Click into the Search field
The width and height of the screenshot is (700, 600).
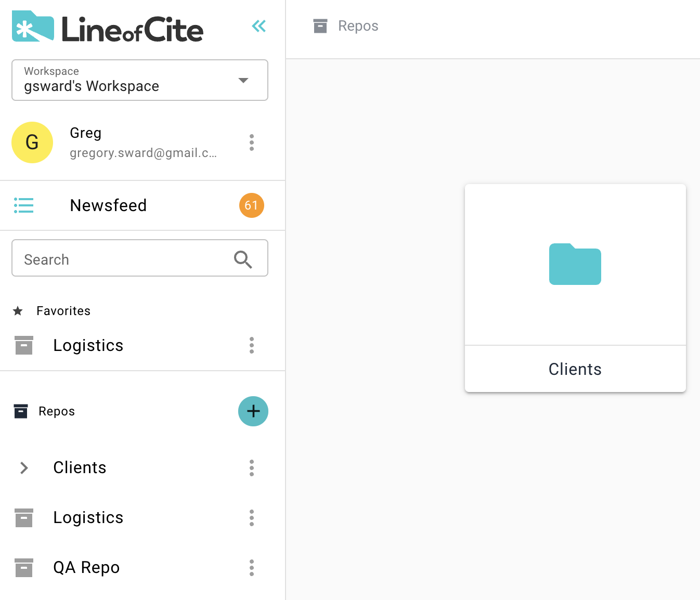(125, 259)
